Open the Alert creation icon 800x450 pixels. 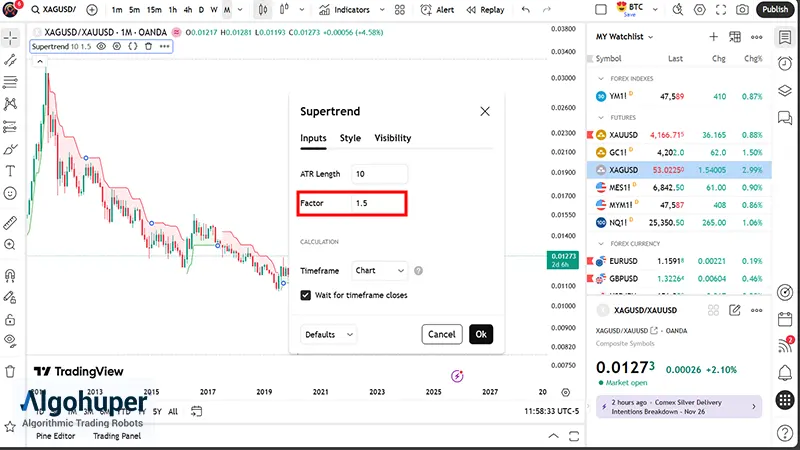439,10
